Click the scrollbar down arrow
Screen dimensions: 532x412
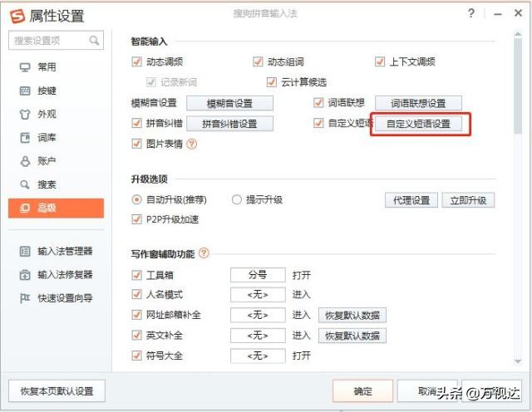point(518,361)
